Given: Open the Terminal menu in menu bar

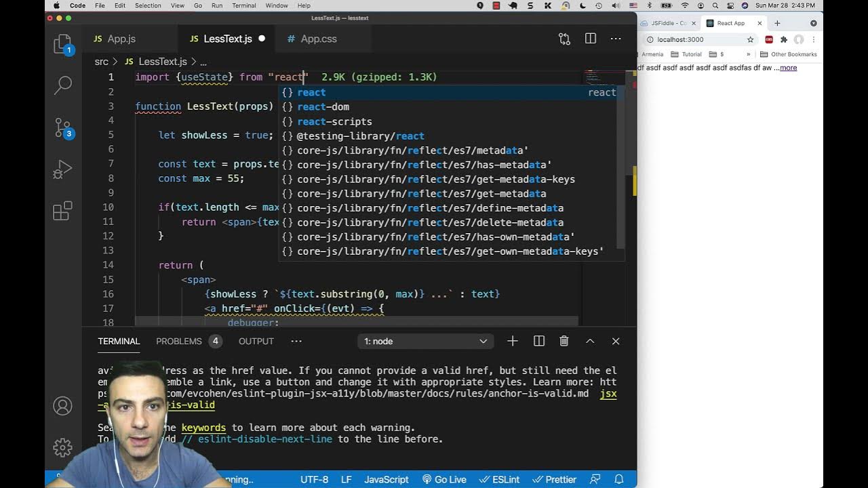Looking at the screenshot, I should pyautogui.click(x=244, y=5).
